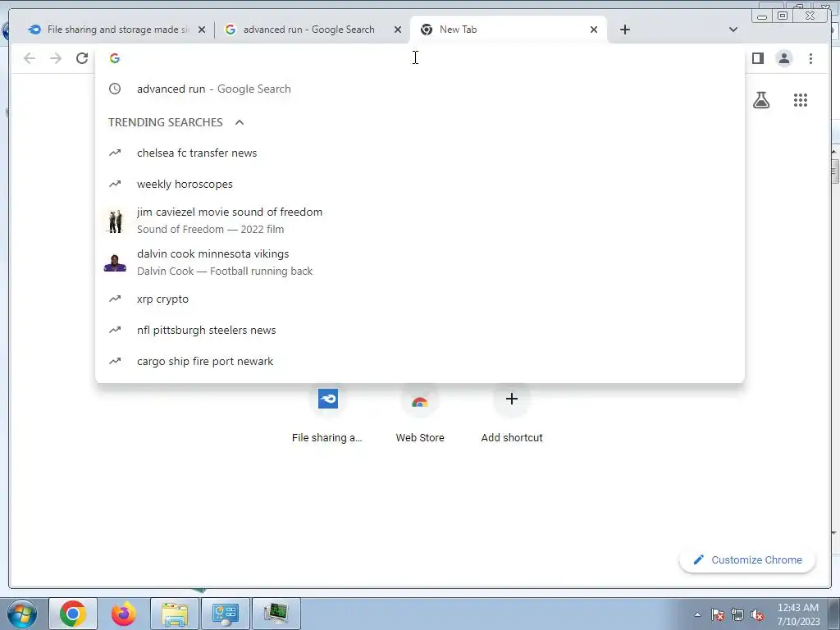
Task: Open the new tab plus button
Action: (x=624, y=30)
